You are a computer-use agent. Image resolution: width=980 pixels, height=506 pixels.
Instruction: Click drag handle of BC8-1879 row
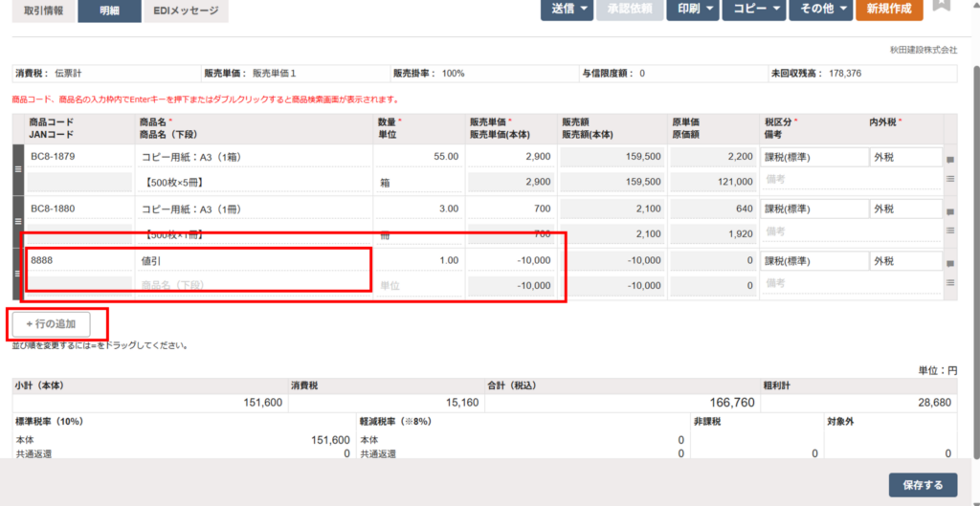(16, 168)
